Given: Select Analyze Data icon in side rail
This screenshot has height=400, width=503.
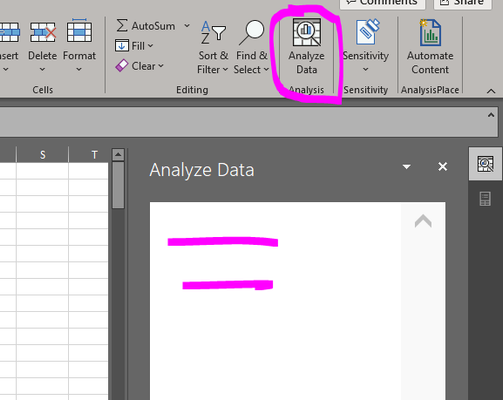Looking at the screenshot, I should (x=485, y=164).
